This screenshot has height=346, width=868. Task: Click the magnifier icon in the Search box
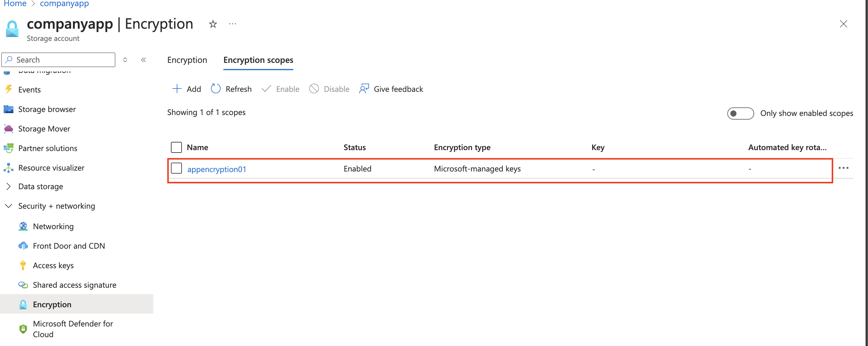[x=9, y=59]
